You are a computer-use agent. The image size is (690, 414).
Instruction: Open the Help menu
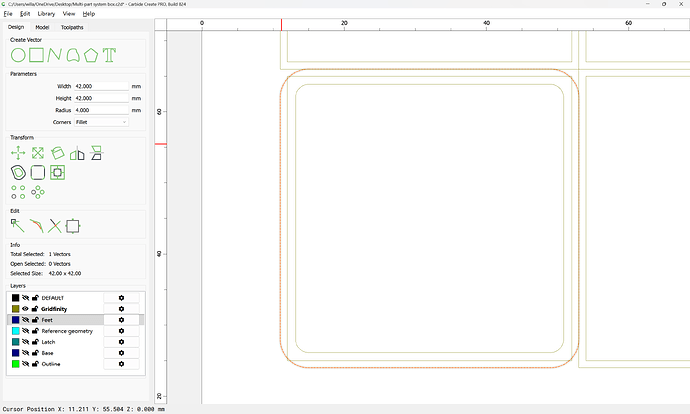click(x=89, y=14)
